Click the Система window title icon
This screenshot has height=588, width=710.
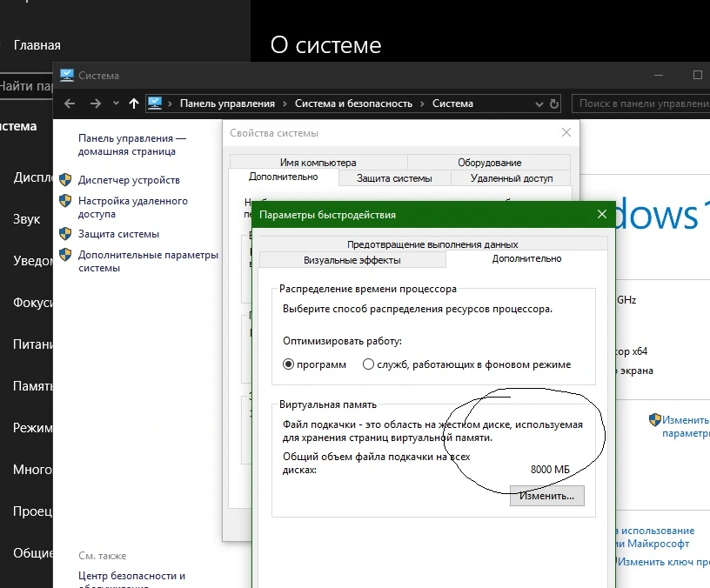point(67,75)
